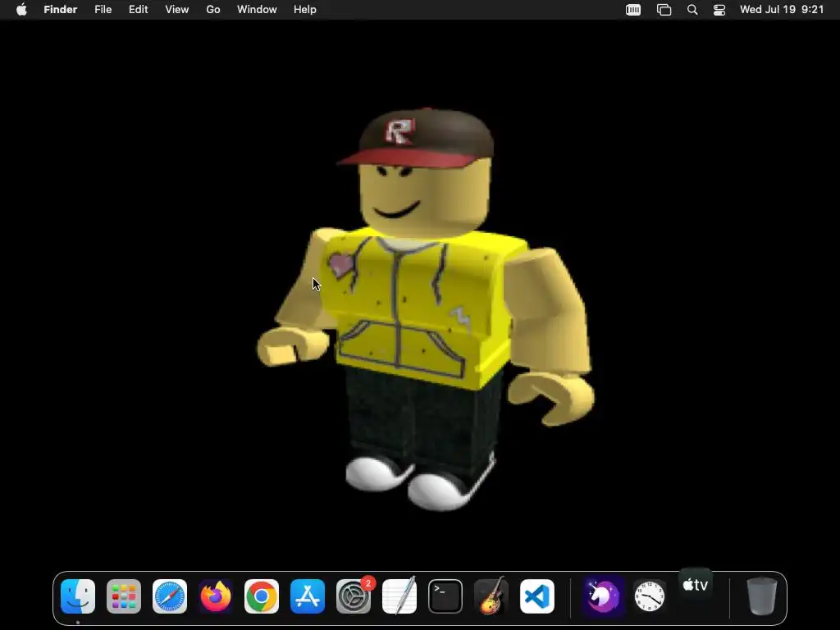Launch Google Chrome from the Dock
Viewport: 840px width, 630px height.
[x=262, y=596]
